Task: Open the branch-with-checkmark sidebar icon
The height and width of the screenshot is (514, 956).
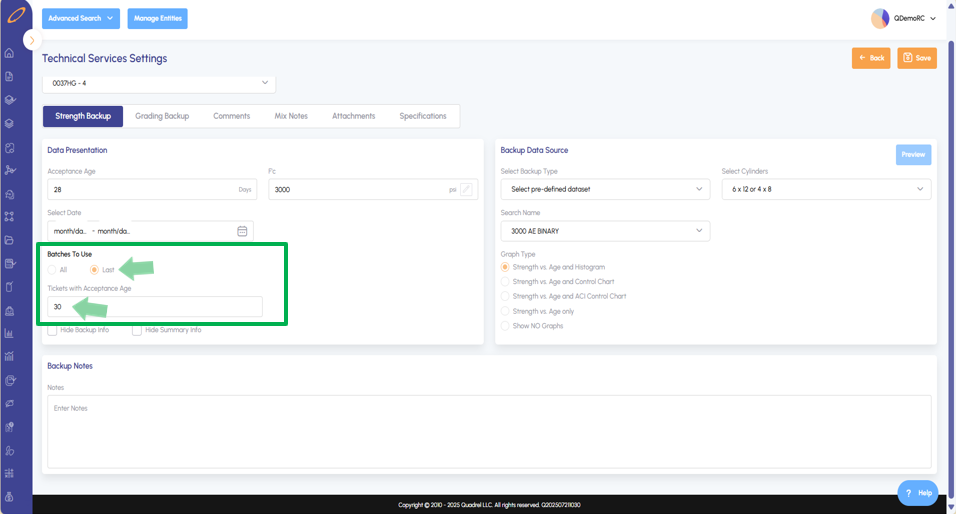Action: coord(9,170)
